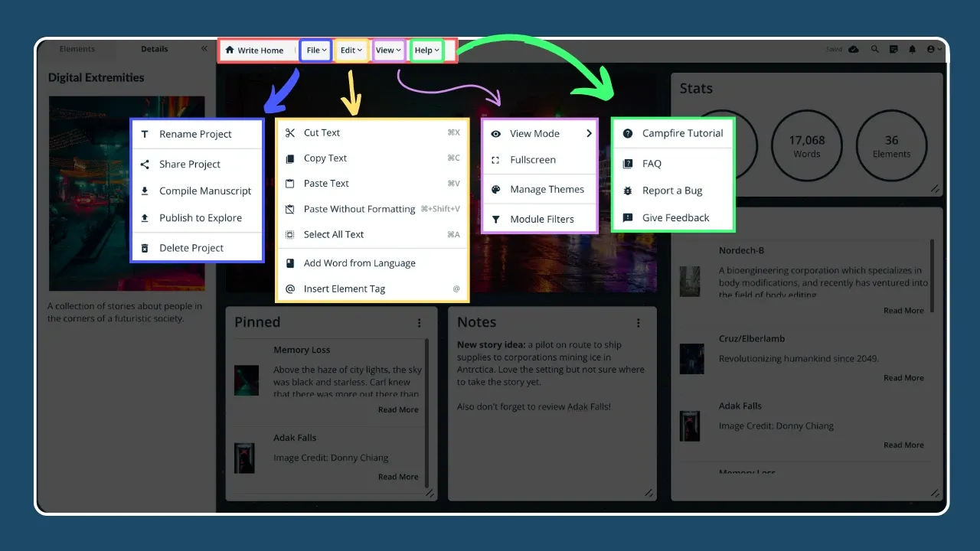Open the notes icon in top bar
This screenshot has height=551, width=980.
pyautogui.click(x=893, y=49)
